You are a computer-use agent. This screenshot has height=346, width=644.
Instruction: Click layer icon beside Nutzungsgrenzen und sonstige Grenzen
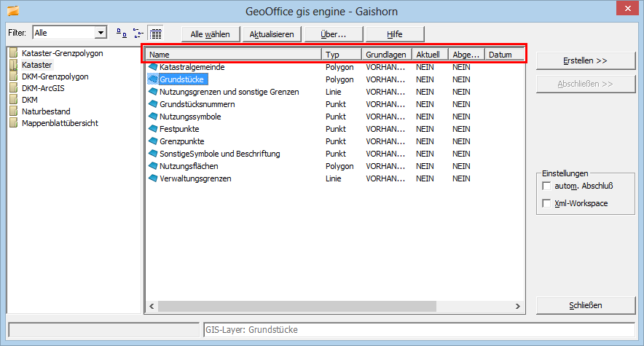click(x=153, y=92)
